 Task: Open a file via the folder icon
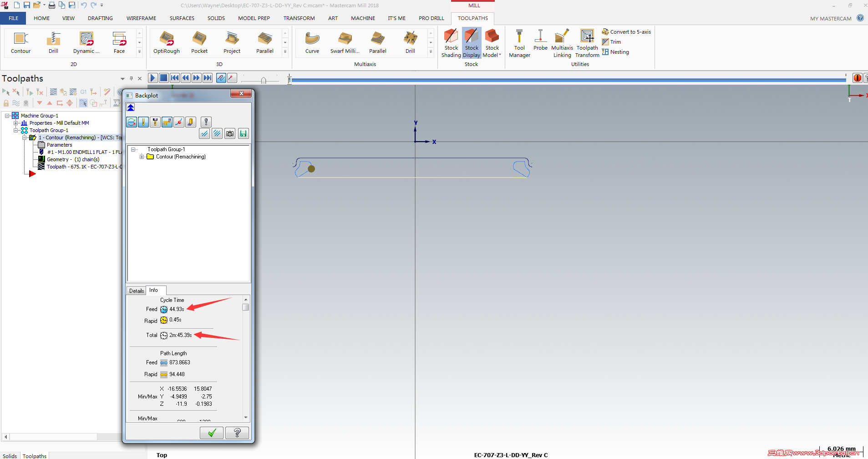[x=36, y=5]
